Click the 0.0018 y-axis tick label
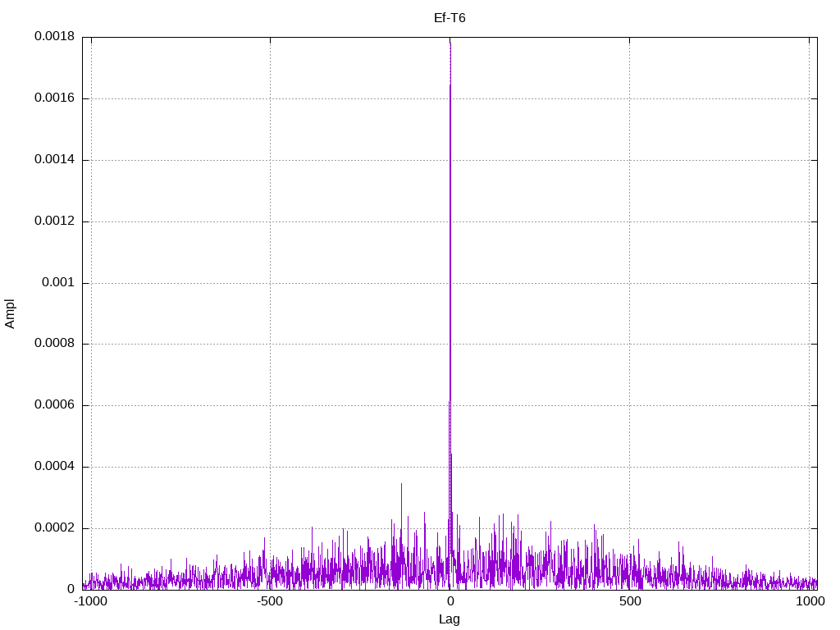The height and width of the screenshot is (630, 840). pyautogui.click(x=55, y=36)
